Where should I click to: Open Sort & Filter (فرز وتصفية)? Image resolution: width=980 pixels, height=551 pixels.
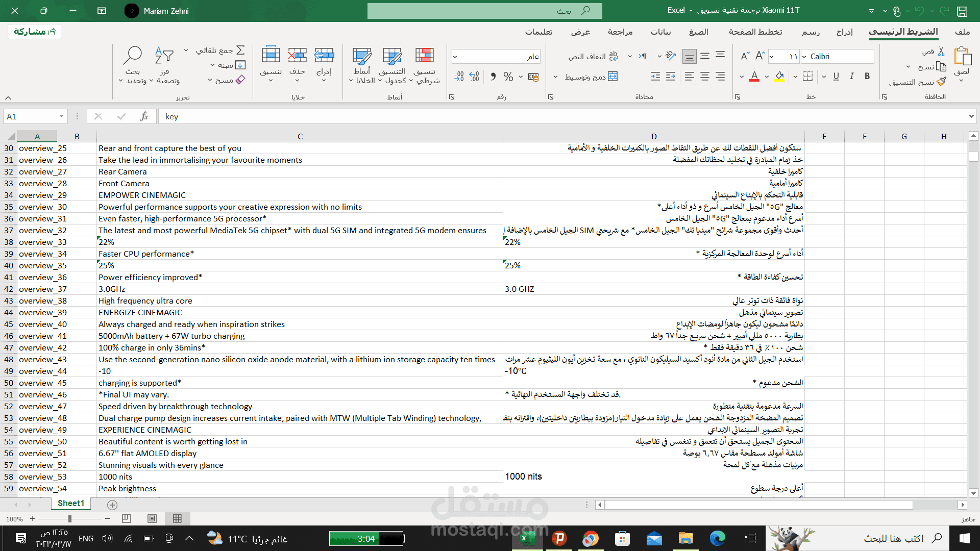(164, 65)
